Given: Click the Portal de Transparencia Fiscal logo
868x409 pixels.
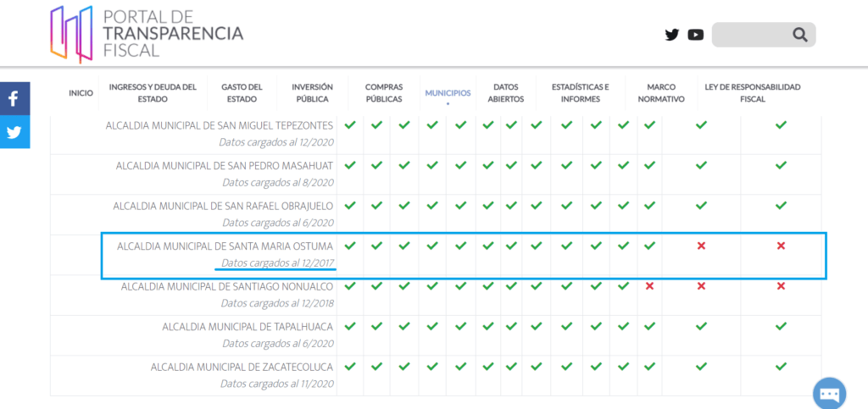Looking at the screenshot, I should (147, 33).
